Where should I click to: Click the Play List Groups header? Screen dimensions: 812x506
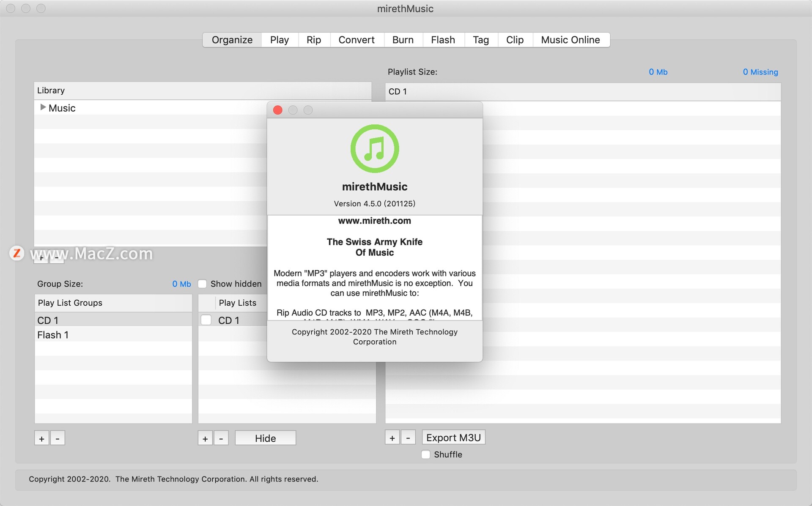113,303
